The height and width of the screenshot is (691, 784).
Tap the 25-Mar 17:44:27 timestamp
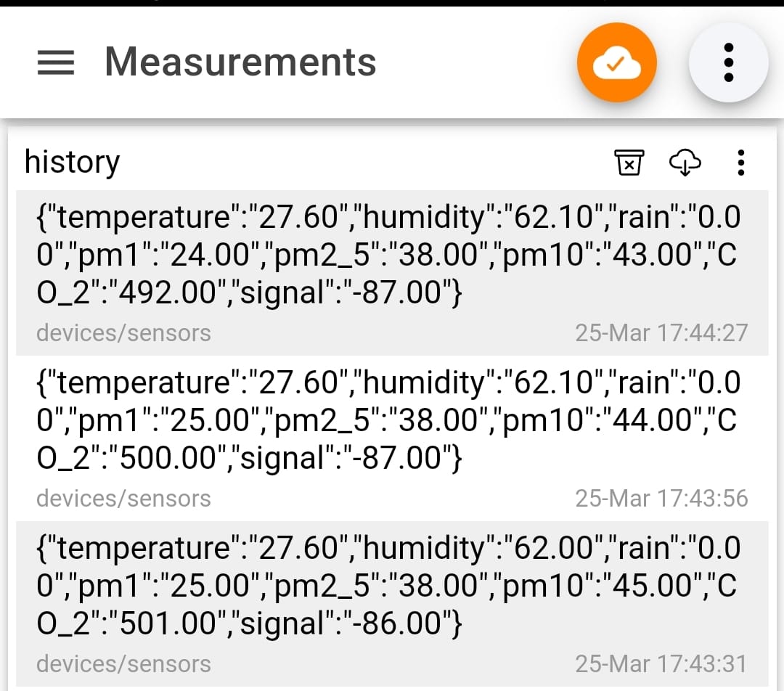[x=661, y=333]
